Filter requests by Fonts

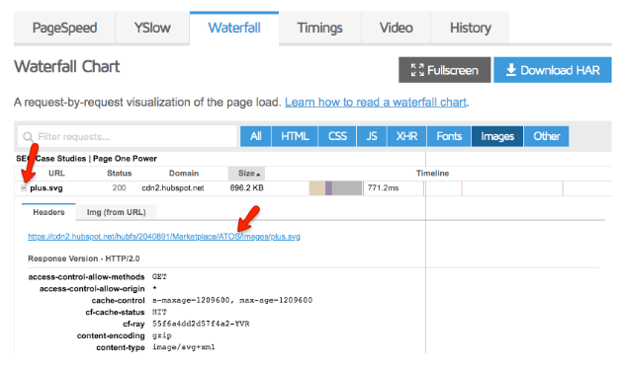point(449,136)
